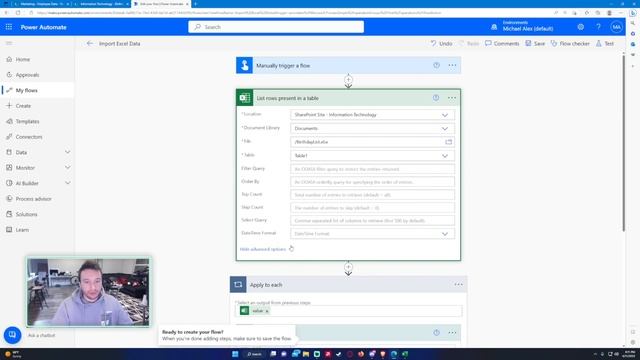
Task: Open the Ask a chatbot button
Action: tap(12, 335)
